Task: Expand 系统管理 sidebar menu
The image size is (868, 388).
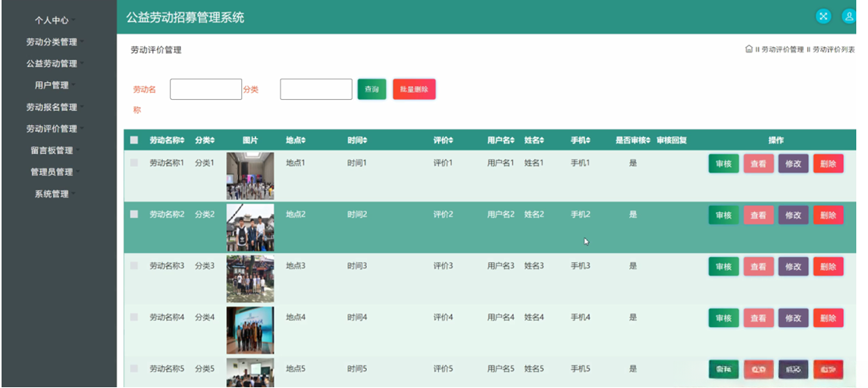Action: (x=55, y=194)
